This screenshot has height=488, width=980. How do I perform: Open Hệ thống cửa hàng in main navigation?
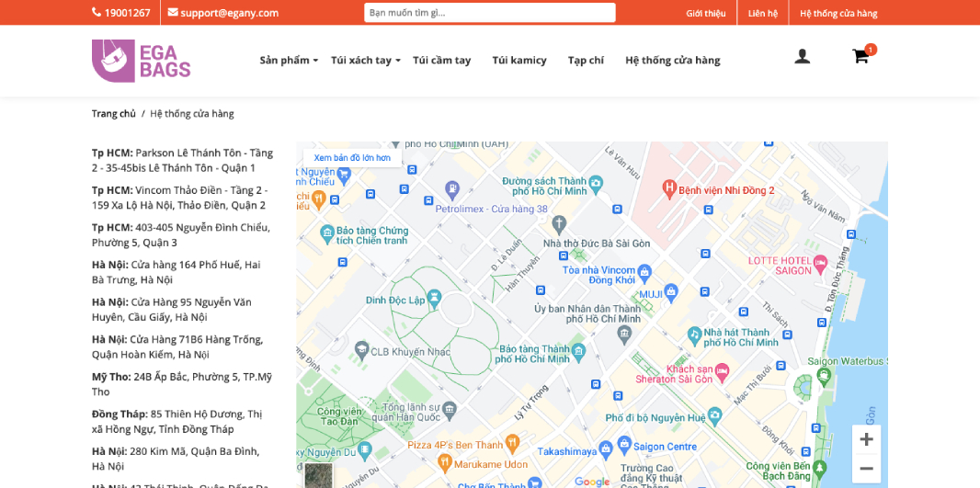[x=673, y=61]
